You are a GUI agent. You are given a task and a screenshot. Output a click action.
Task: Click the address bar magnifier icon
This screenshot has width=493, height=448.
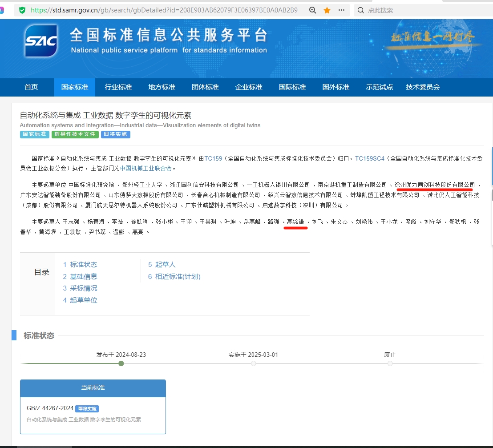tap(312, 10)
